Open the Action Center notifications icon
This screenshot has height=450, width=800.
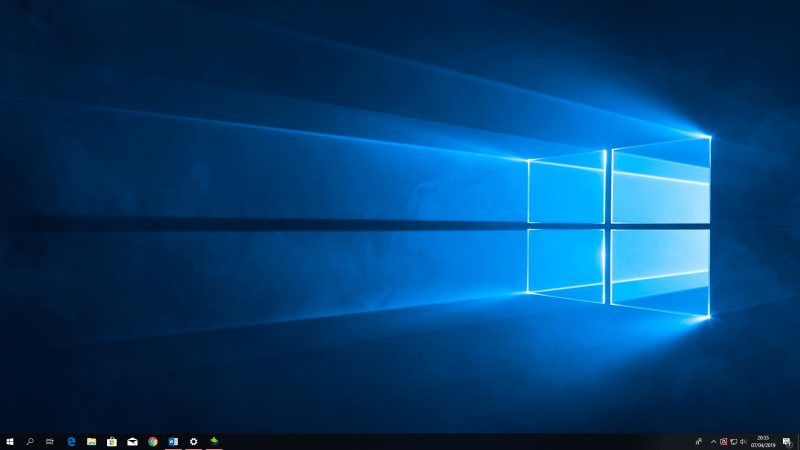[787, 442]
